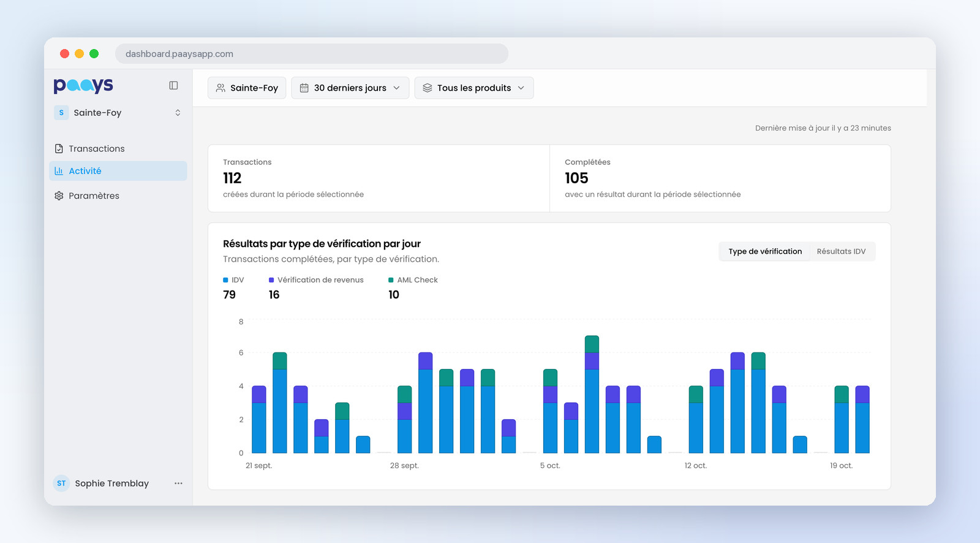The height and width of the screenshot is (543, 980).
Task: Click 'avec un résultat durant la période sélectionnée'
Action: [652, 194]
